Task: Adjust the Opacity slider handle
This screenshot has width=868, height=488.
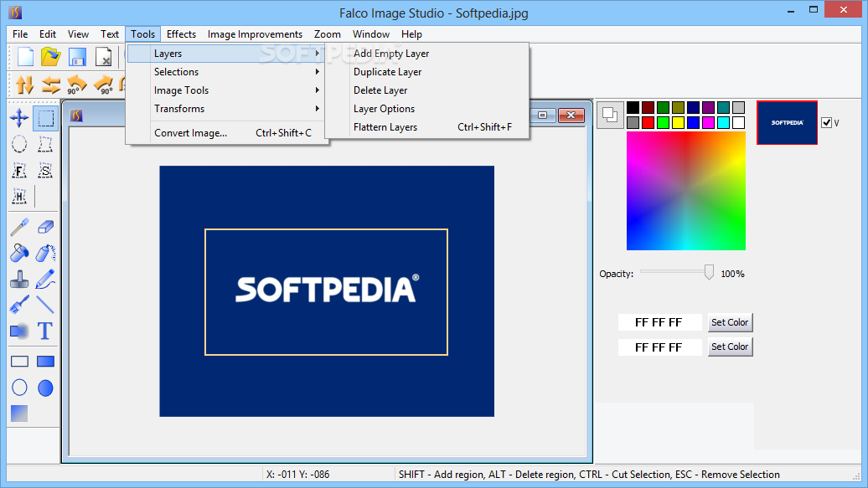Action: click(709, 272)
